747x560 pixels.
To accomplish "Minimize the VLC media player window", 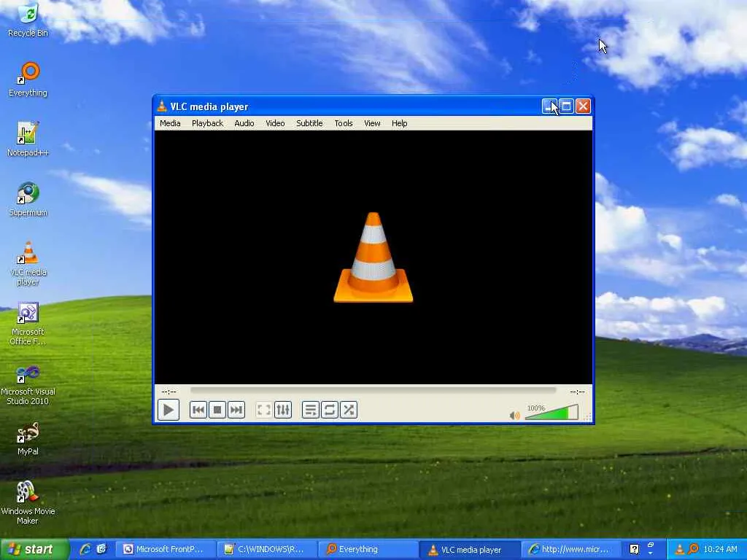I will click(x=549, y=106).
